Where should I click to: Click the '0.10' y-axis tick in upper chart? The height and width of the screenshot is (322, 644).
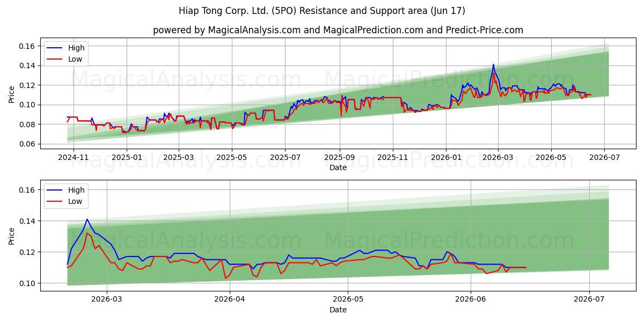click(27, 105)
